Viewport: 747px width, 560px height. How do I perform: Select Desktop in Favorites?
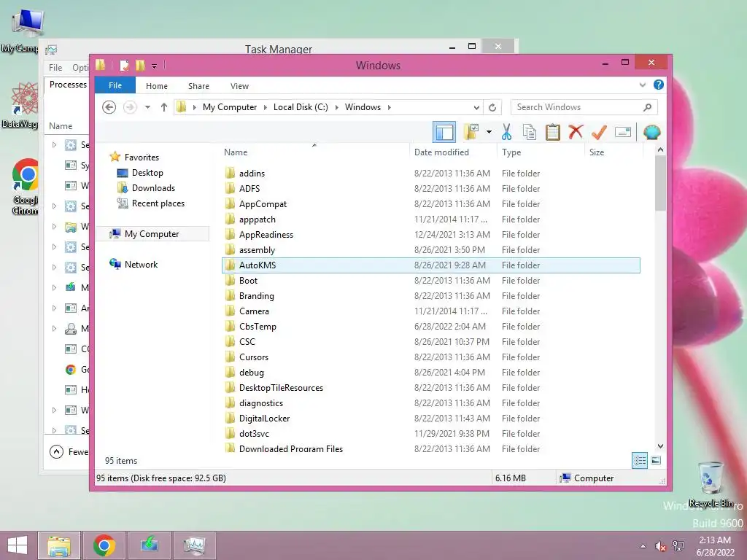[x=147, y=173]
